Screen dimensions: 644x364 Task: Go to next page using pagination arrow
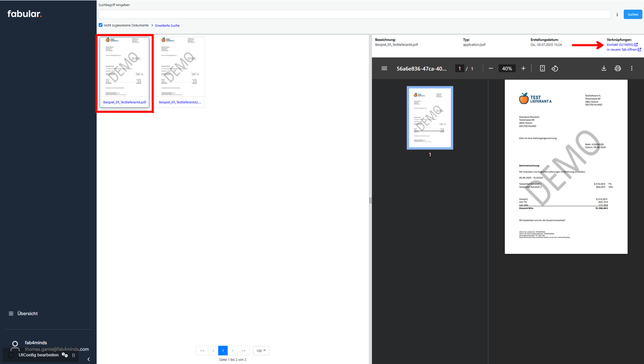point(233,350)
